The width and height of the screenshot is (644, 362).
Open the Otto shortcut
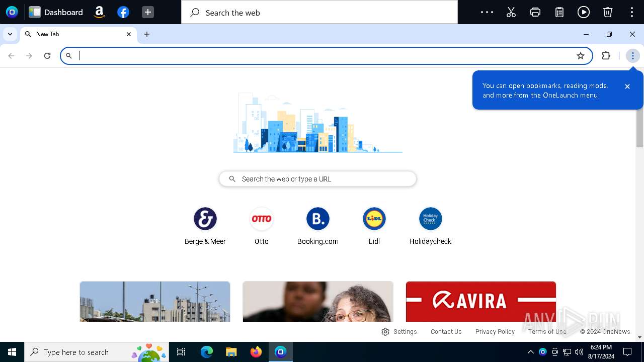point(262,226)
